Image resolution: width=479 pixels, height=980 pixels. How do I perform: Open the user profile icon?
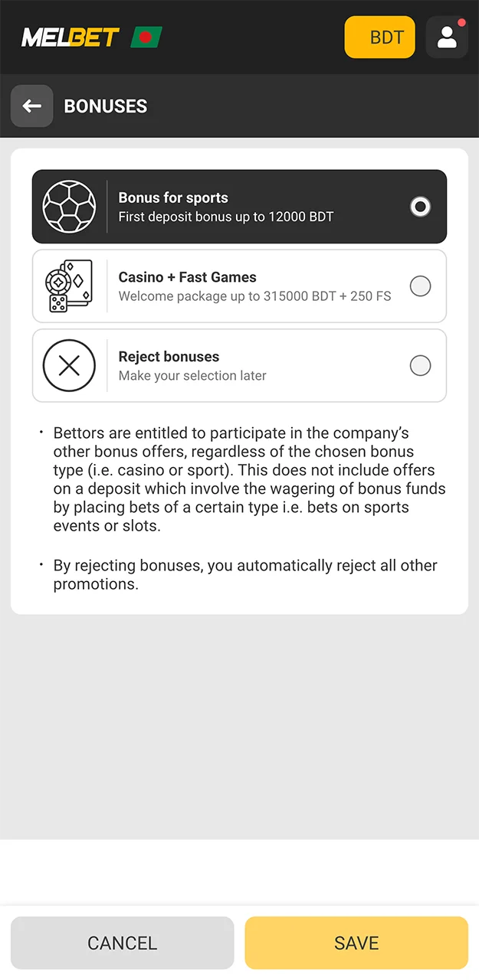click(x=447, y=37)
